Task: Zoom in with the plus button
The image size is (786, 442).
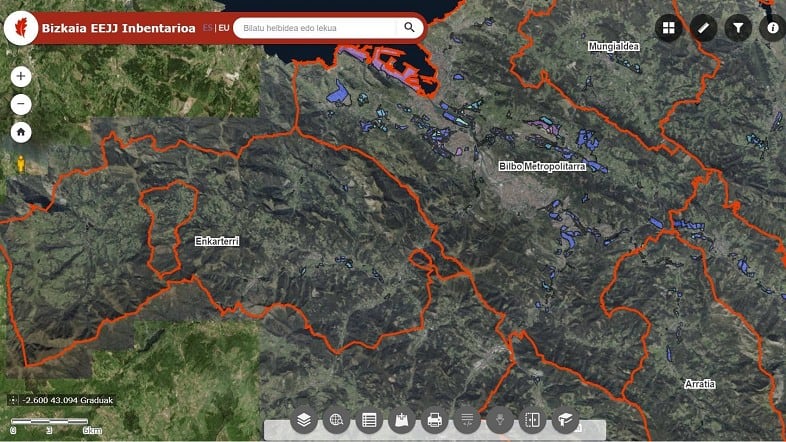Action: (x=21, y=76)
